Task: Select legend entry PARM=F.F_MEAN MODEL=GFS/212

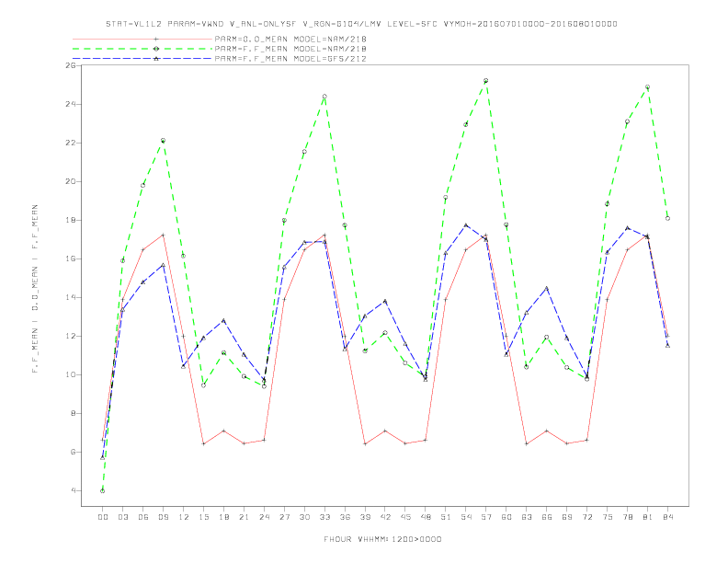Action: tap(290, 59)
